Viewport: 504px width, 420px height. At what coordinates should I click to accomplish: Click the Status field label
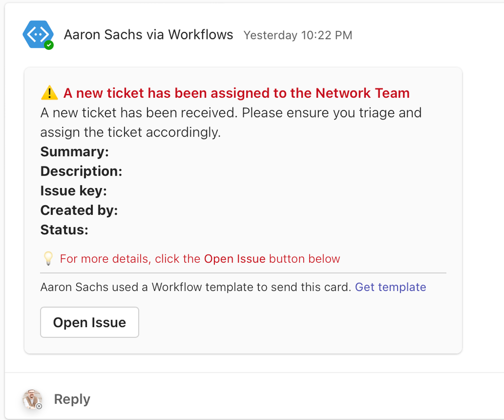(65, 230)
